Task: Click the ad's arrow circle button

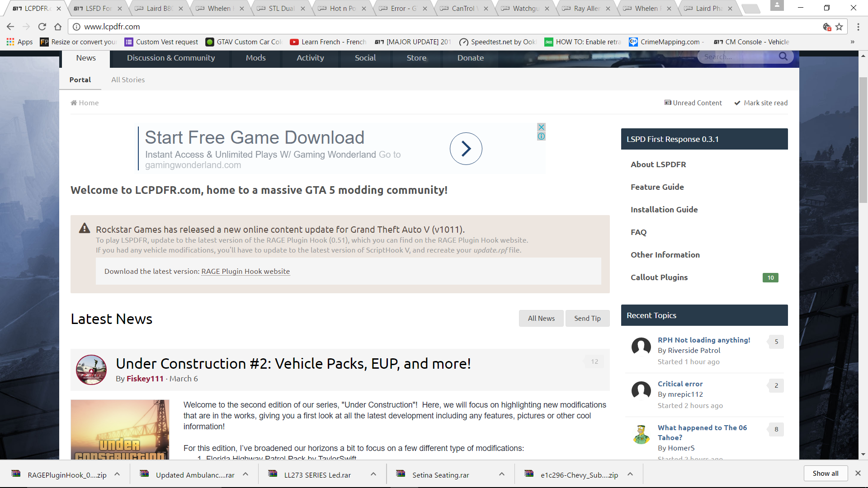Action: coord(466,149)
